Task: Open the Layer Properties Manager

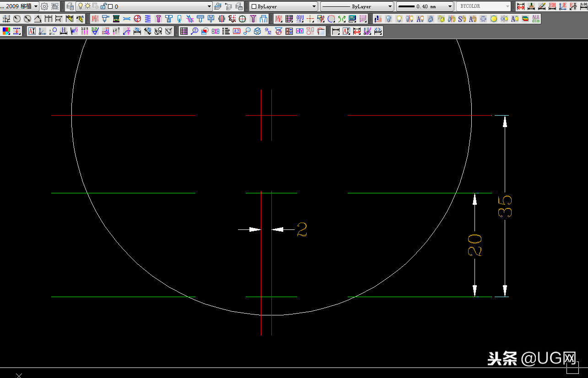Action: (70, 6)
